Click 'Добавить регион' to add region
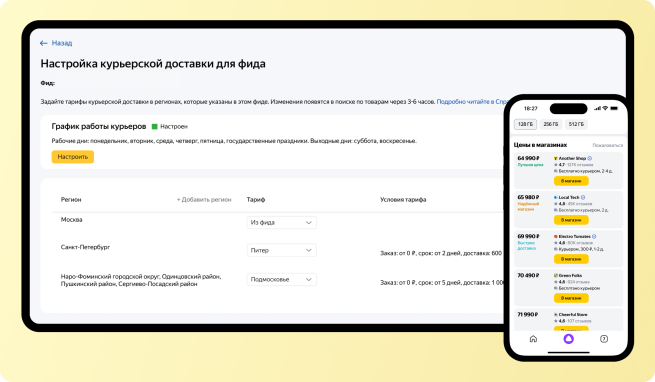 pyautogui.click(x=204, y=200)
